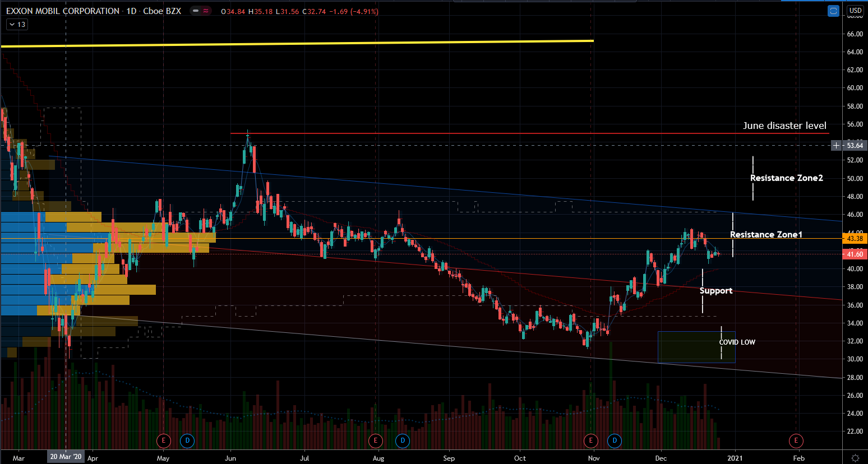Open the earnings marker just before November

pyautogui.click(x=591, y=440)
